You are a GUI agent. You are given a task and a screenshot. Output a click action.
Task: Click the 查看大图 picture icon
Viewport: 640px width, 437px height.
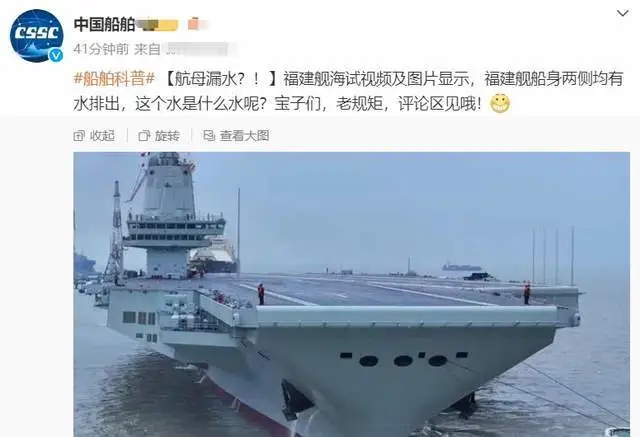209,136
